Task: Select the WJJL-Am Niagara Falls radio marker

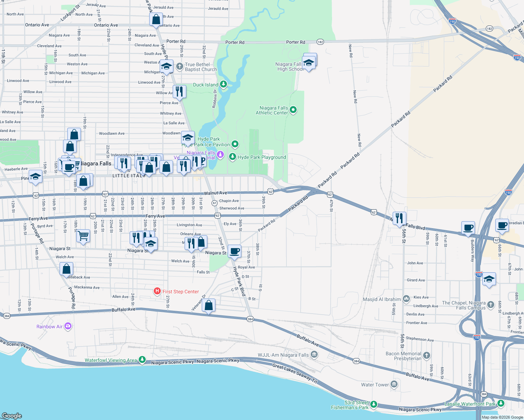Action: point(314,355)
